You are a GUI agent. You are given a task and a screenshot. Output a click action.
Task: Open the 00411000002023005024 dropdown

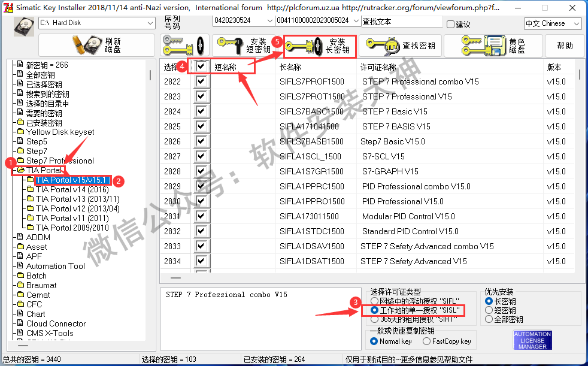318,20
